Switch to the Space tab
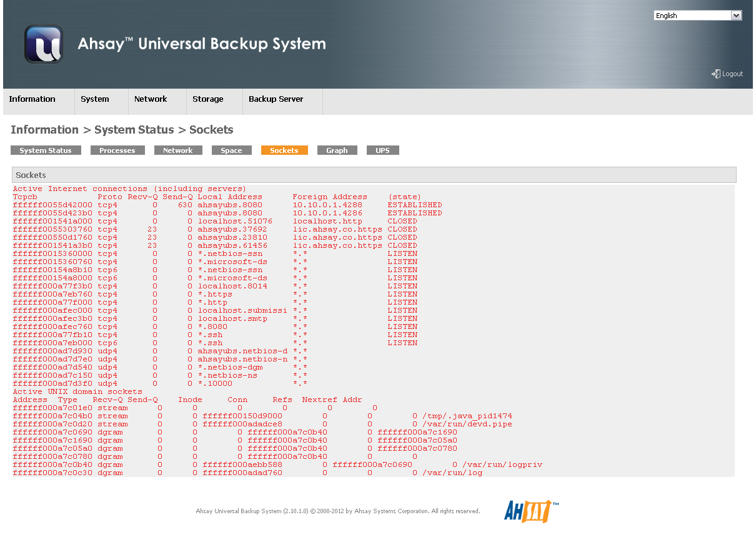The width and height of the screenshot is (756, 545). (231, 150)
